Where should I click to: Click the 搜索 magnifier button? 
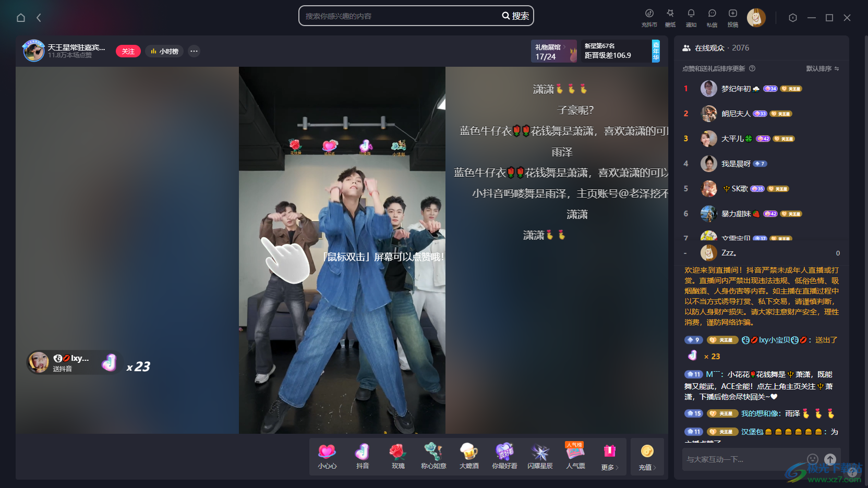pos(515,16)
